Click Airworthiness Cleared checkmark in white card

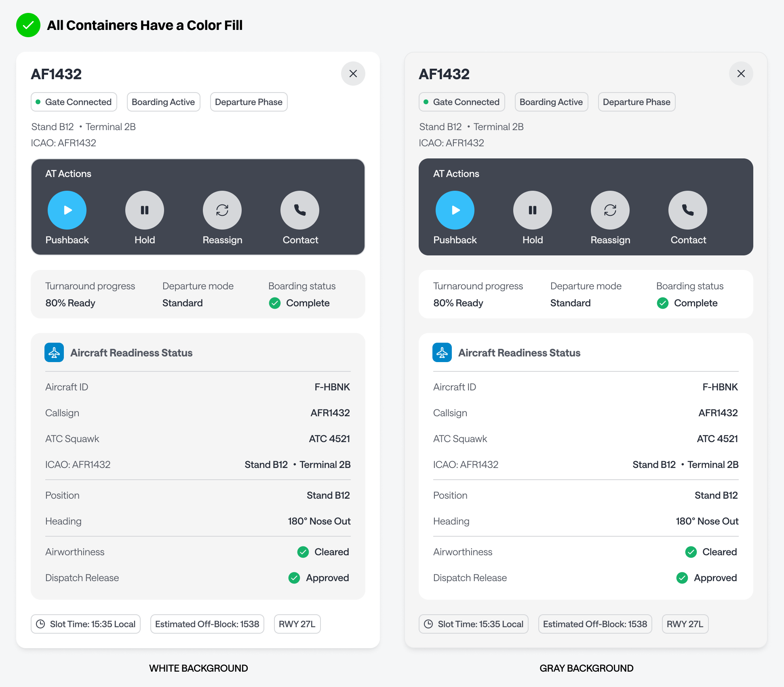pos(303,552)
